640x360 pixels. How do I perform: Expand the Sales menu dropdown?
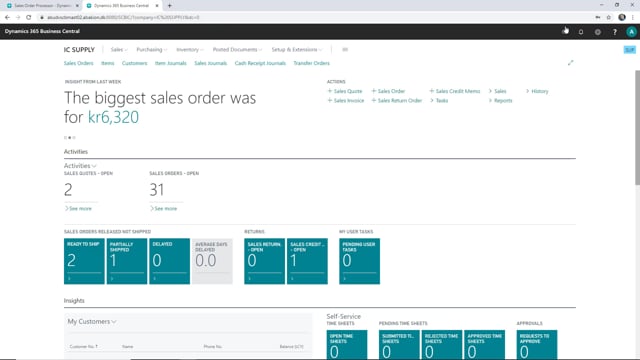pos(119,49)
